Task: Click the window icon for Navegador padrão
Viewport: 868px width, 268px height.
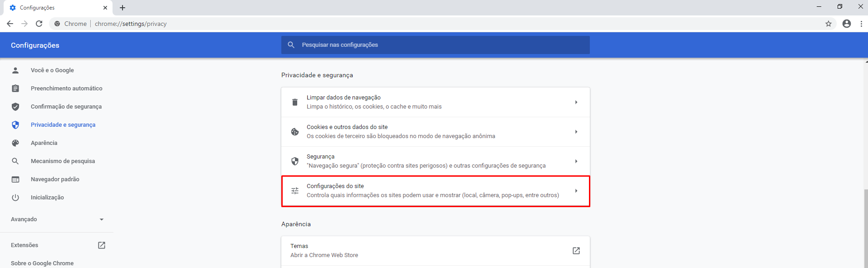Action: click(x=15, y=179)
